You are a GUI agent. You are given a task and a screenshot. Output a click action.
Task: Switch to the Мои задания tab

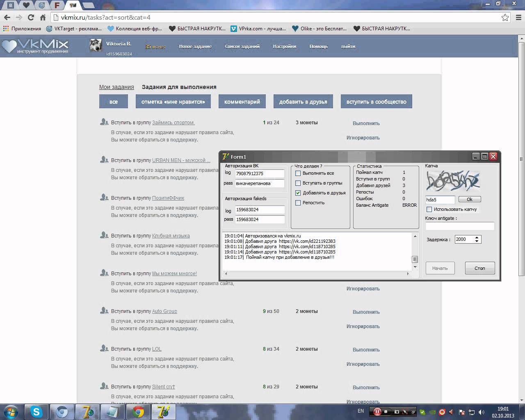pos(116,87)
